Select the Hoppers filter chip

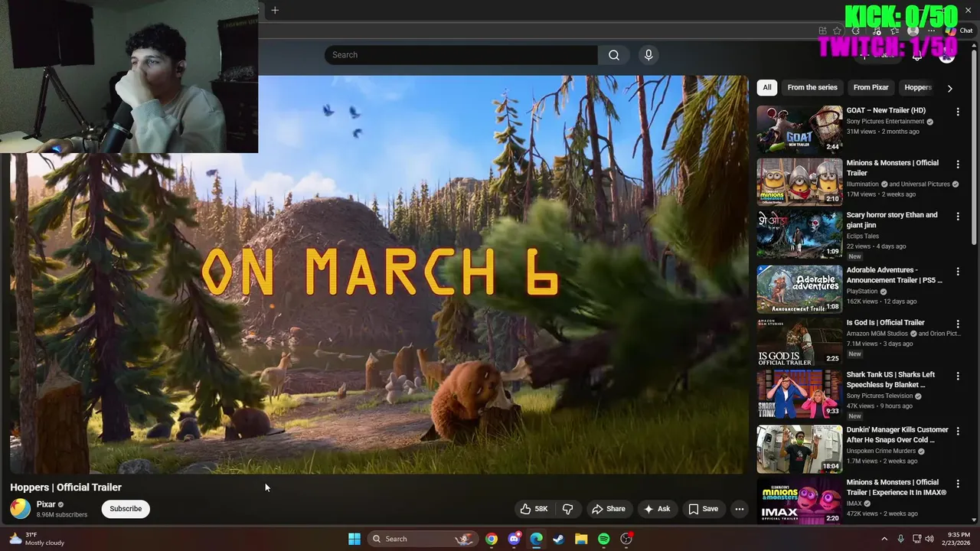point(917,87)
